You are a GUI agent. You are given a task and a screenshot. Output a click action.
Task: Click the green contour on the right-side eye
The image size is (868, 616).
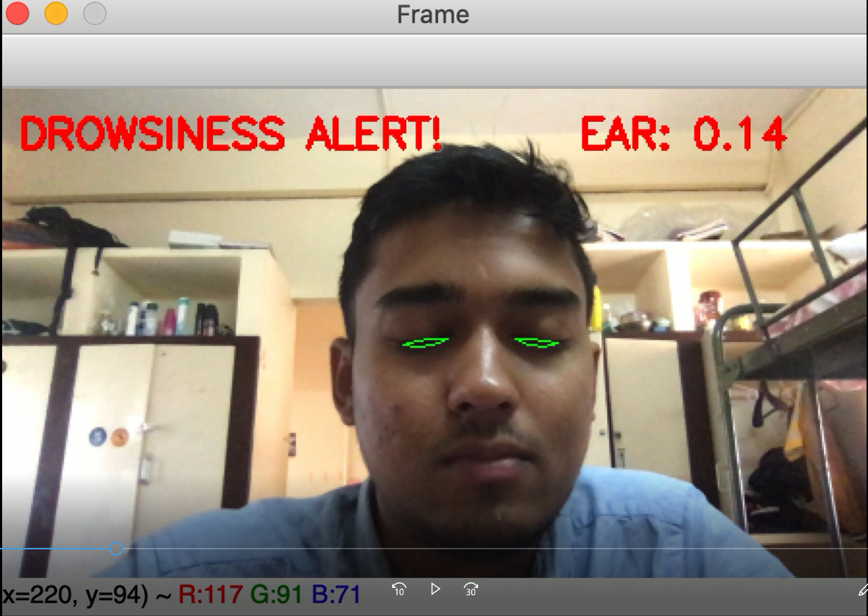click(537, 343)
